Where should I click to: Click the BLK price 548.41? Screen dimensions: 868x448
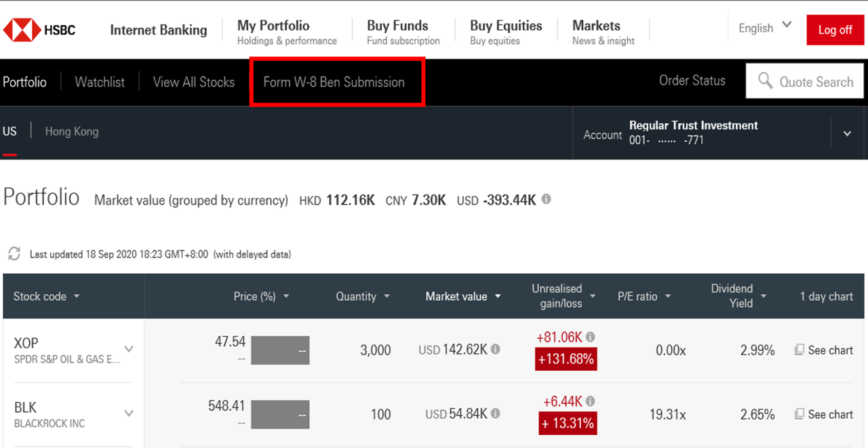[226, 405]
